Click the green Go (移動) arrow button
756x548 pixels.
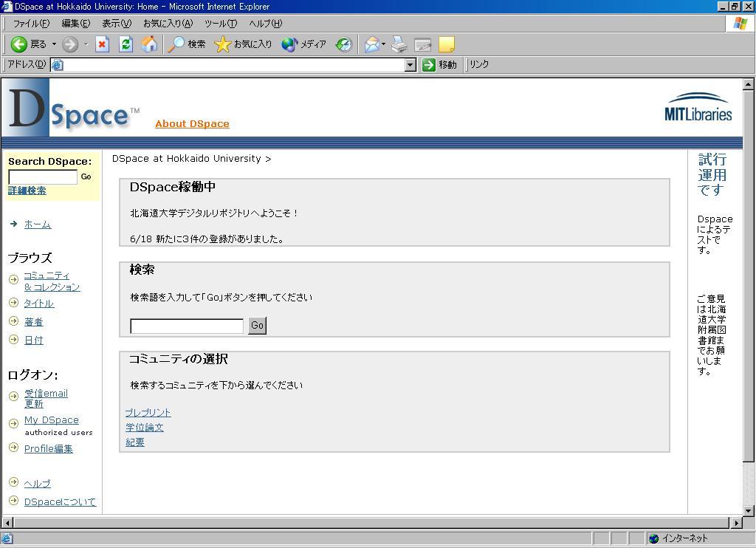tap(439, 64)
